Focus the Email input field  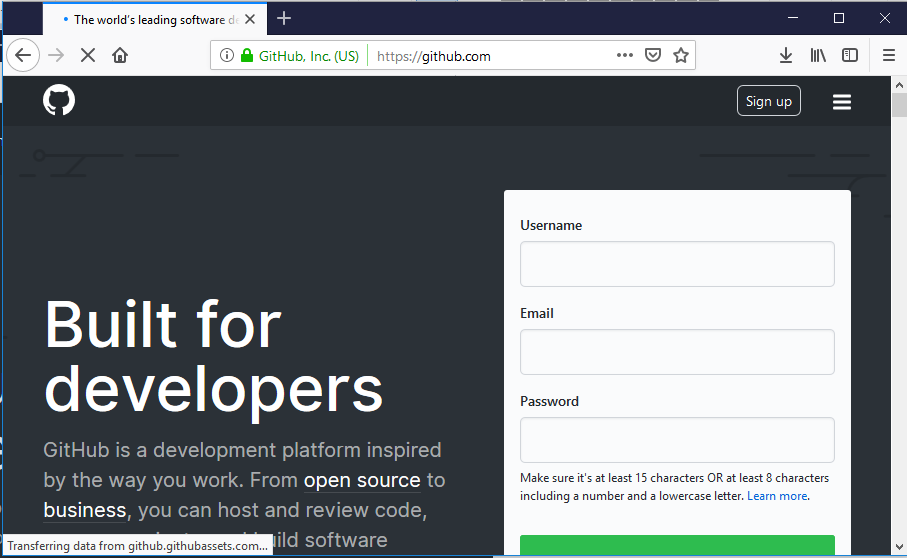(x=677, y=352)
